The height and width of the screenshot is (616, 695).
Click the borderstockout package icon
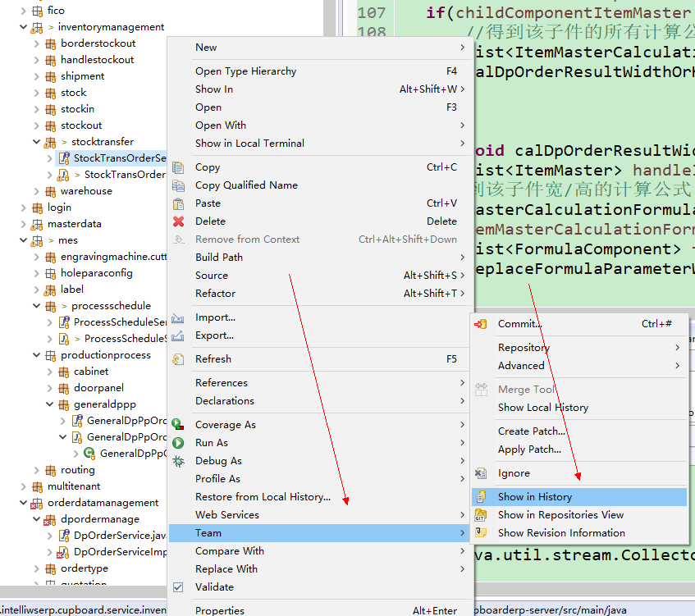tap(51, 43)
